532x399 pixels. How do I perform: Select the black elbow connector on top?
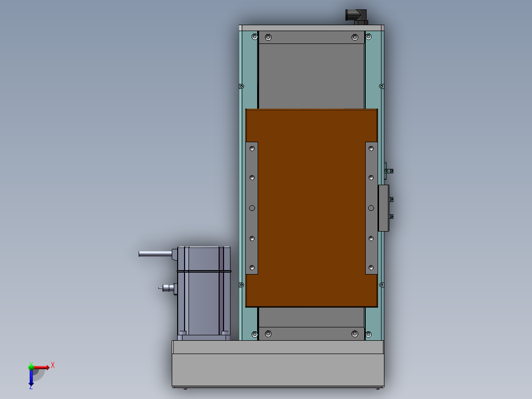tap(357, 17)
